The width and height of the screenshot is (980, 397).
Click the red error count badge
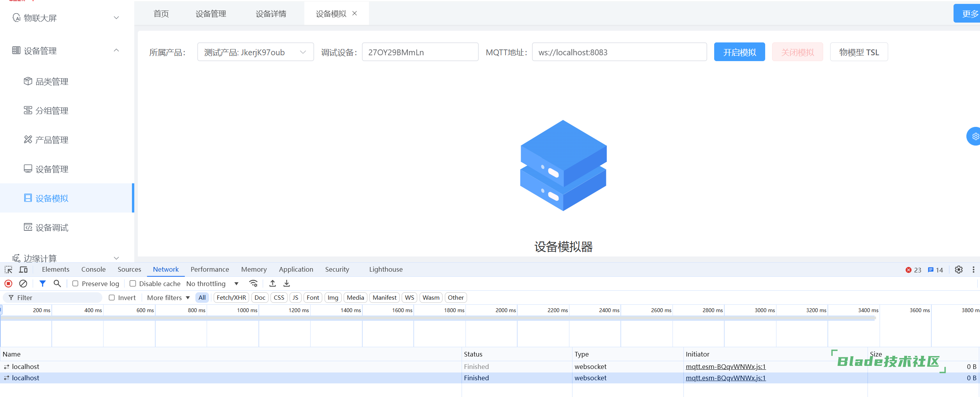click(x=913, y=270)
